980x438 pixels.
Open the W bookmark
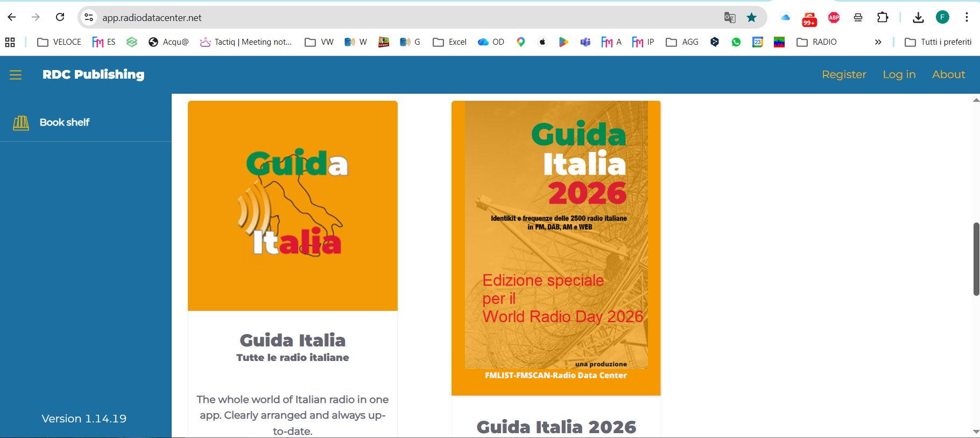click(x=356, y=42)
